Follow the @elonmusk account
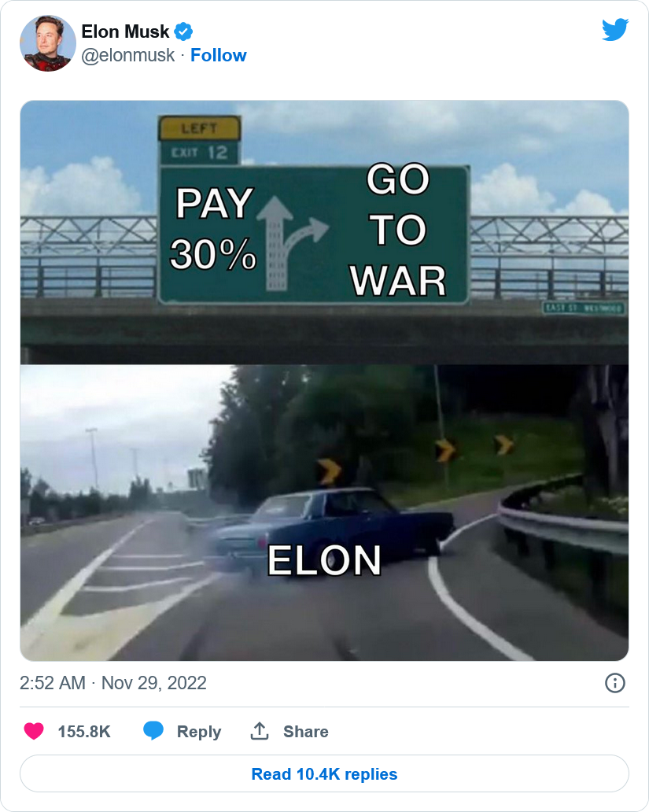 (219, 55)
